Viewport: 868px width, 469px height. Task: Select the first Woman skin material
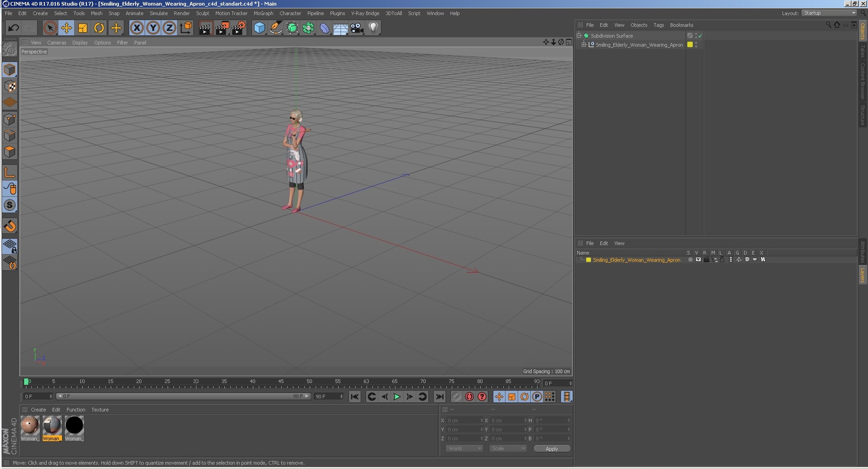pos(30,428)
